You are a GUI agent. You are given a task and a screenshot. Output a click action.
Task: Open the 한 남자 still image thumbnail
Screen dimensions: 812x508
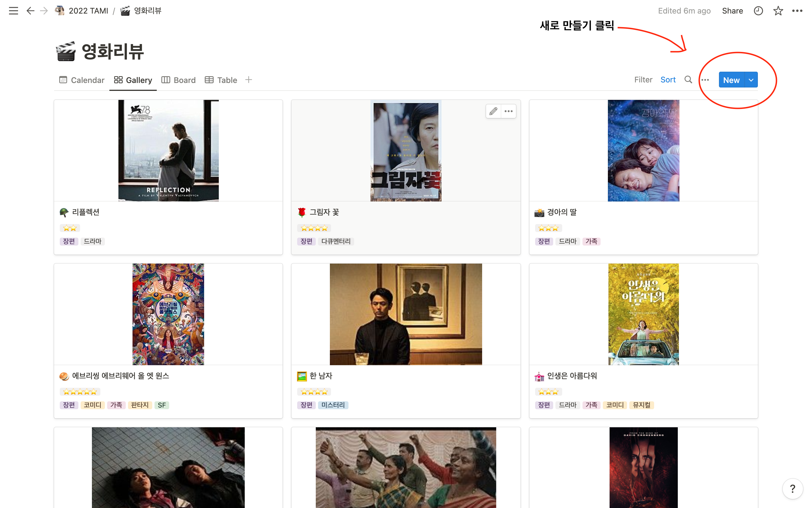coord(406,314)
